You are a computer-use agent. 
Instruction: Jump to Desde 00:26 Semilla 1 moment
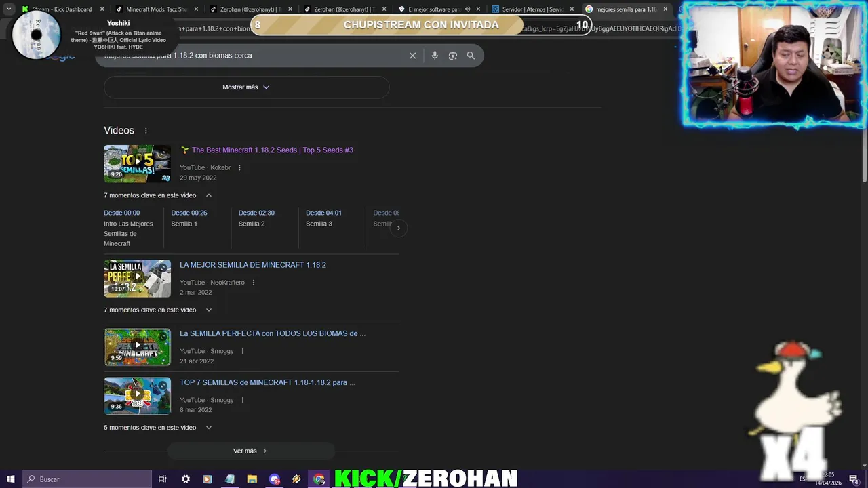click(x=189, y=218)
